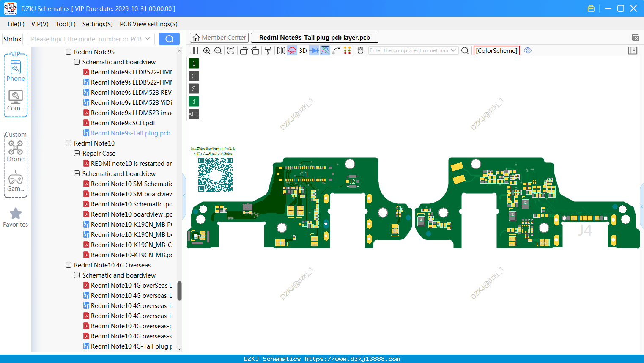Select the paint roller tool

(268, 50)
